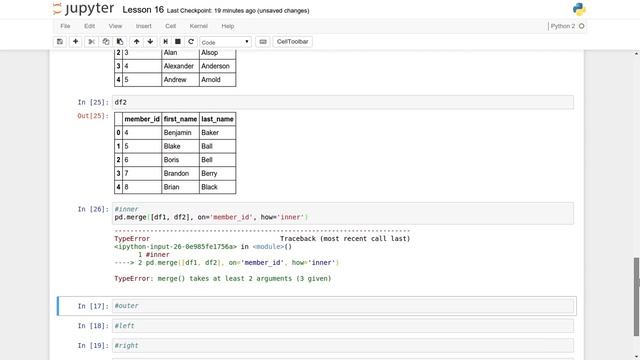This screenshot has width=640, height=360.
Task: Open the View menu
Action: coord(115,26)
